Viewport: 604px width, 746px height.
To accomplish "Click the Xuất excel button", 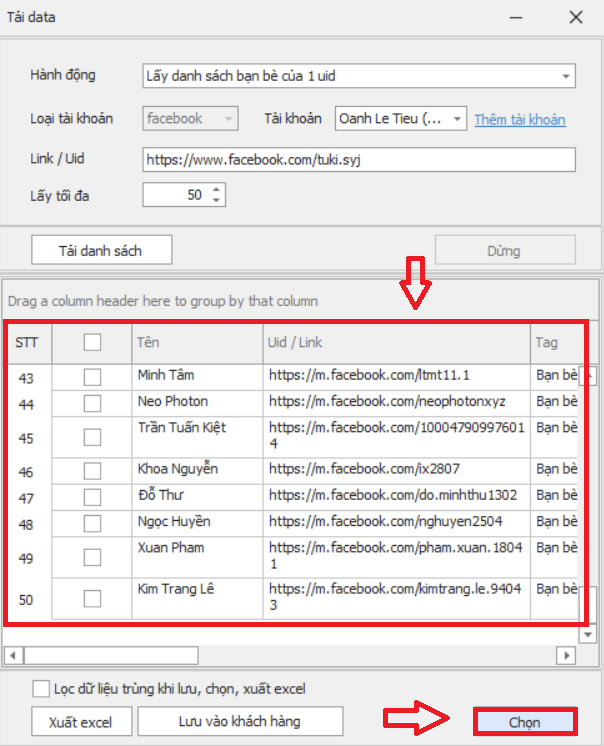I will click(80, 722).
